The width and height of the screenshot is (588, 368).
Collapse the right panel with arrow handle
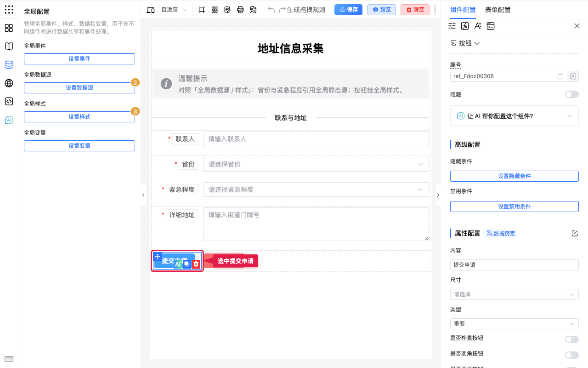(x=438, y=195)
